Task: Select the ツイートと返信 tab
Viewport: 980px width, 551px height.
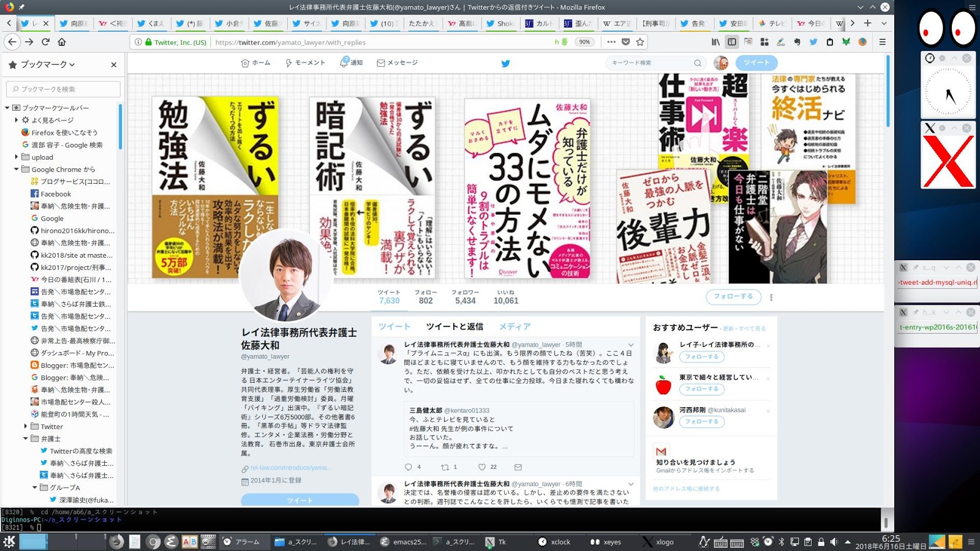Action: (454, 327)
